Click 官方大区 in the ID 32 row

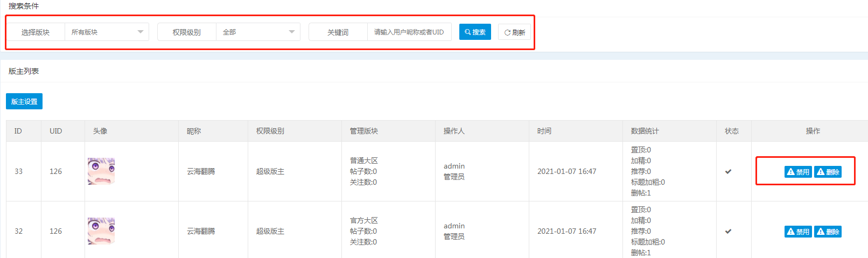[x=364, y=220]
